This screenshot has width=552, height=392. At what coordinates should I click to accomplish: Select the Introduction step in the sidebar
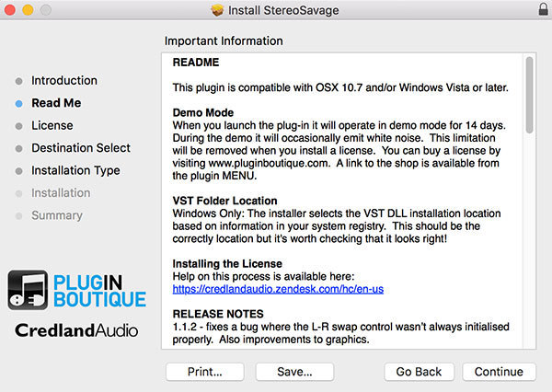(x=63, y=81)
